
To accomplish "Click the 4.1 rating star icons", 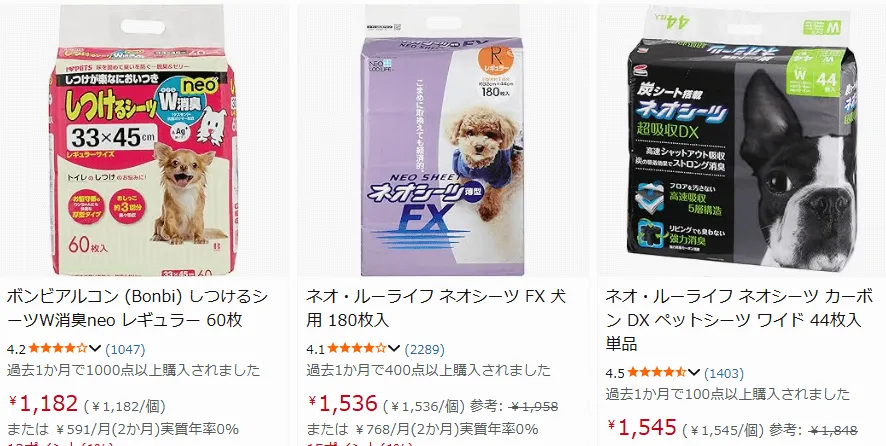I will pyautogui.click(x=357, y=348).
